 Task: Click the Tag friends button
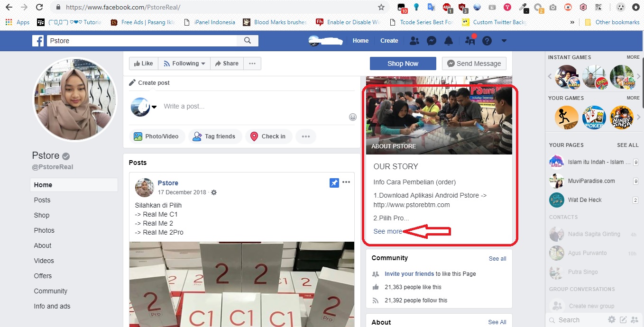215,136
